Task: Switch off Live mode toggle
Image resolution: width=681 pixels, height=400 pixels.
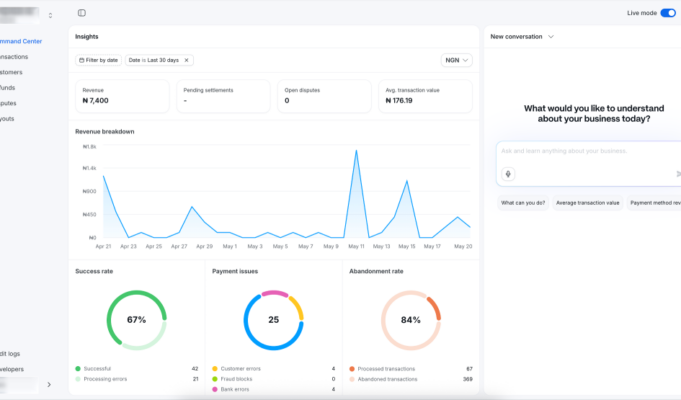Action: (x=668, y=13)
